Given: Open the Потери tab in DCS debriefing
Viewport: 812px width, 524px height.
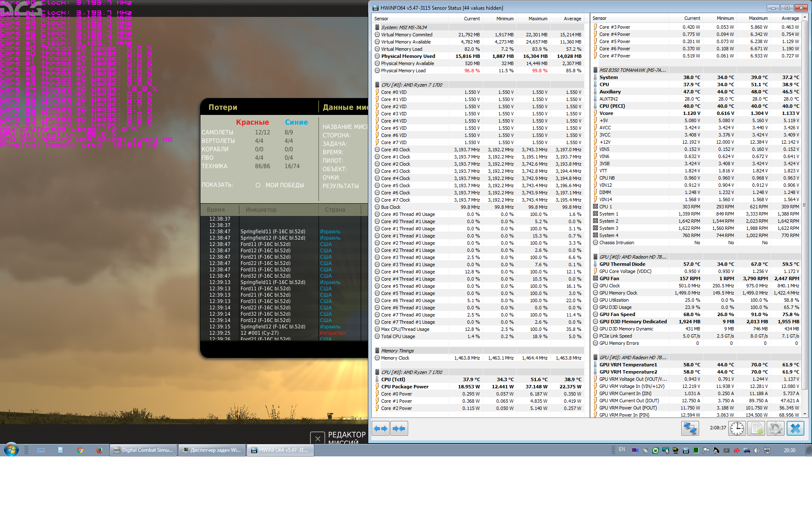Looking at the screenshot, I should [x=223, y=107].
